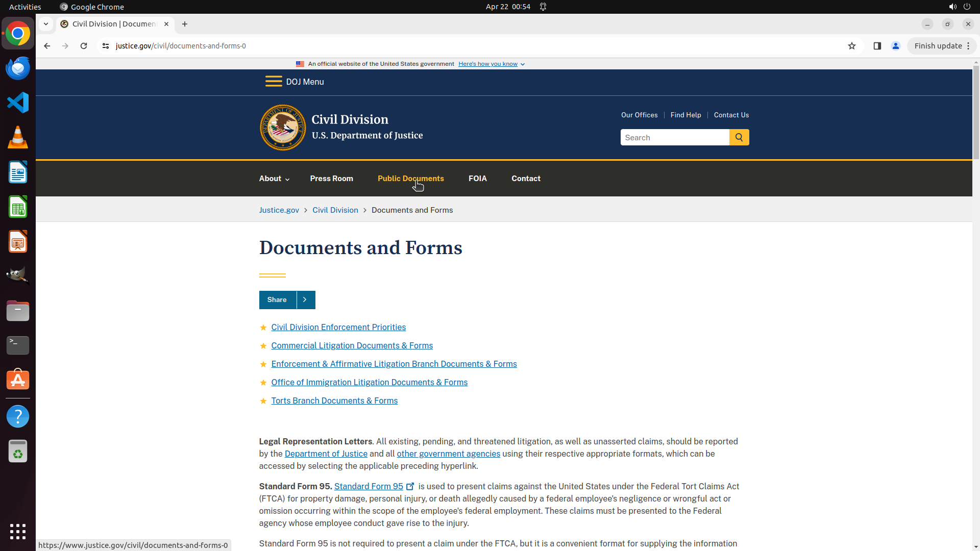Launch Thunderbird from the dock
The height and width of the screenshot is (551, 980).
click(x=18, y=68)
